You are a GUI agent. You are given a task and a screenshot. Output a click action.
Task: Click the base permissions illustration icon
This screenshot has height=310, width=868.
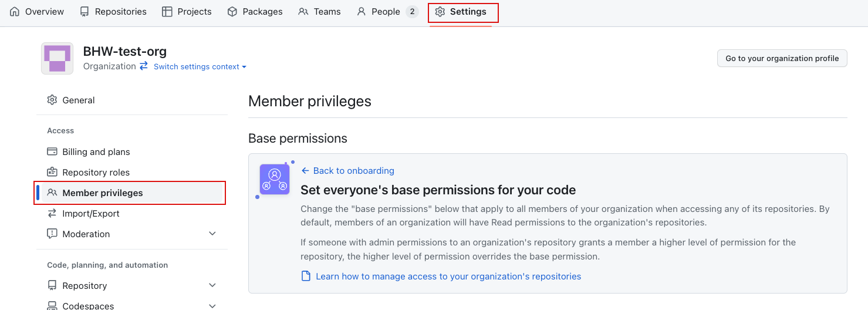click(275, 179)
